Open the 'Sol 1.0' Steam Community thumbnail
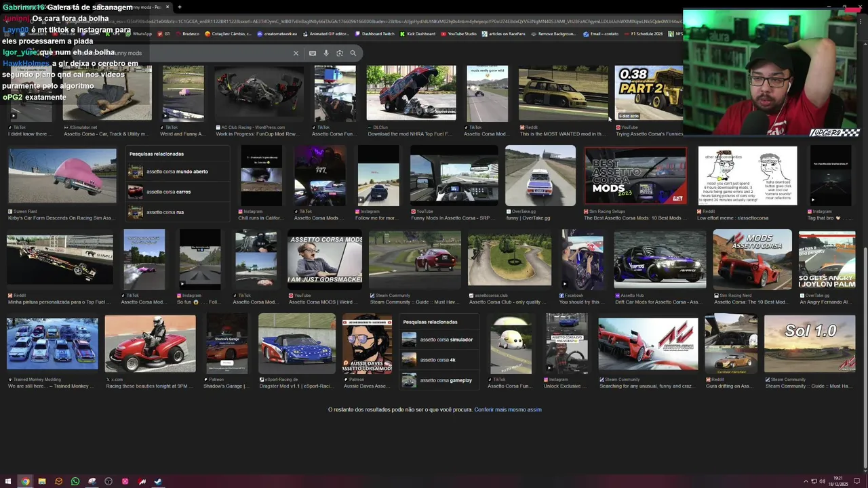Screen dimensions: 868x488 pos(810,343)
